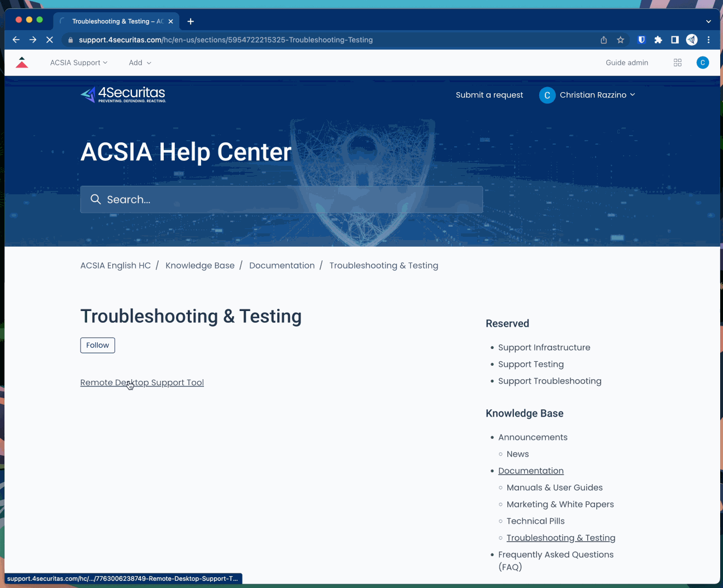Image resolution: width=723 pixels, height=588 pixels.
Task: Click the ACSIA Help Center title
Action: [x=186, y=152]
